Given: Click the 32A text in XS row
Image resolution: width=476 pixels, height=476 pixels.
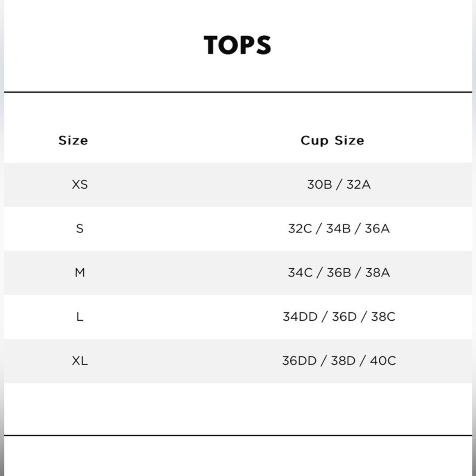Looking at the screenshot, I should [x=358, y=185].
